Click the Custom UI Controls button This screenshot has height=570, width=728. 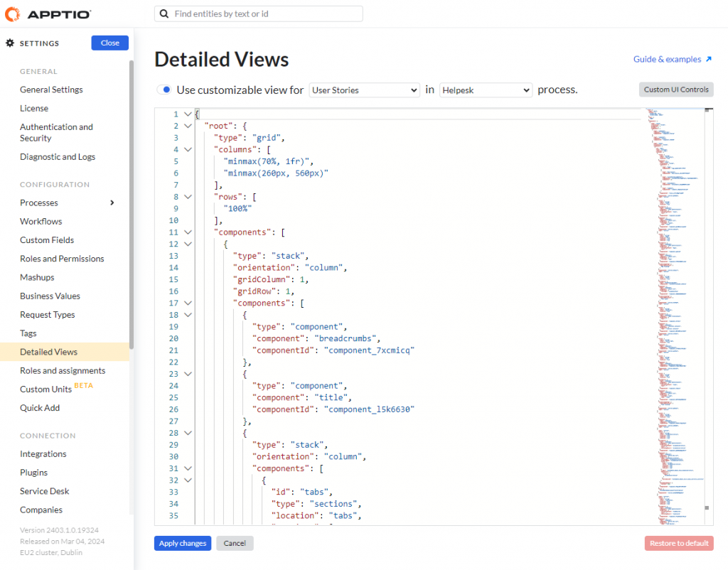(x=675, y=90)
